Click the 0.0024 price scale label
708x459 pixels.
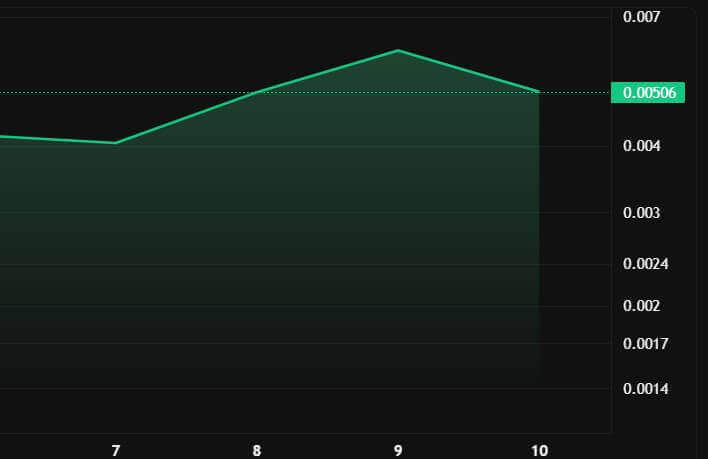click(644, 264)
